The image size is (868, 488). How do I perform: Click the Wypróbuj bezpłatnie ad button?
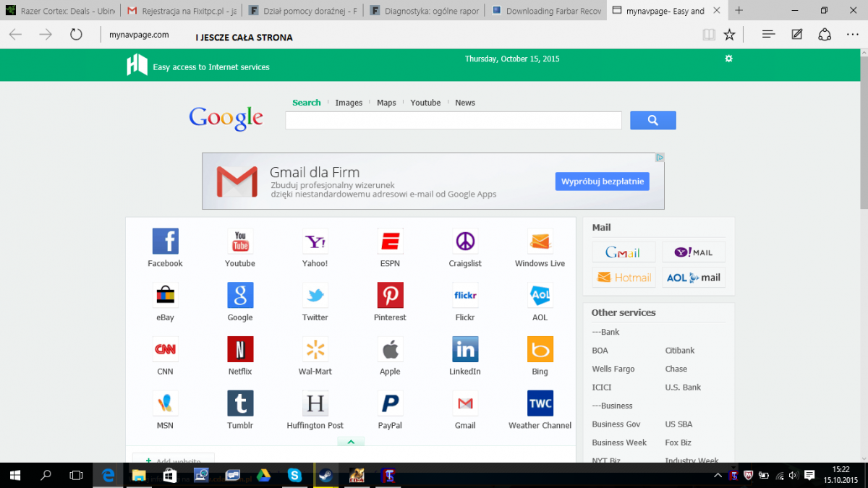[603, 181]
